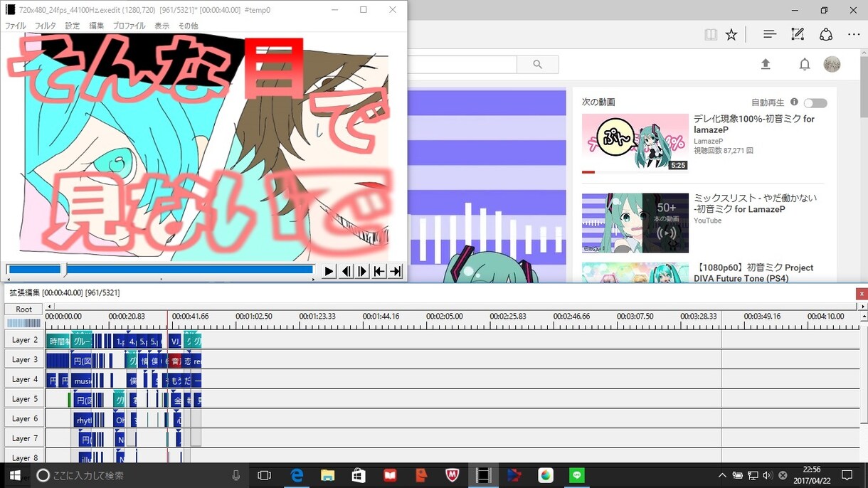Select the red 音 audio object on Layer 3
Screen dimensions: 868x488
point(174,361)
